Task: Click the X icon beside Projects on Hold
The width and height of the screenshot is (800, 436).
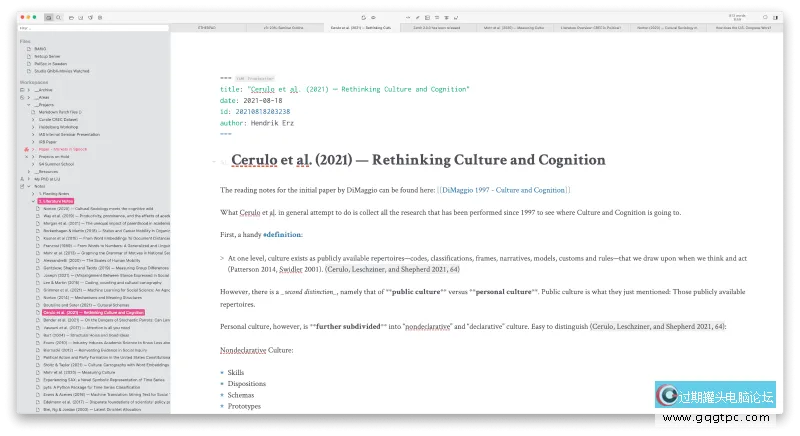Action: tap(27, 157)
